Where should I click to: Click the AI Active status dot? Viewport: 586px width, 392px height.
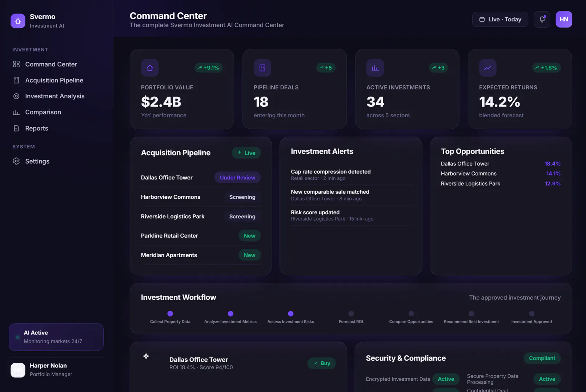17,337
